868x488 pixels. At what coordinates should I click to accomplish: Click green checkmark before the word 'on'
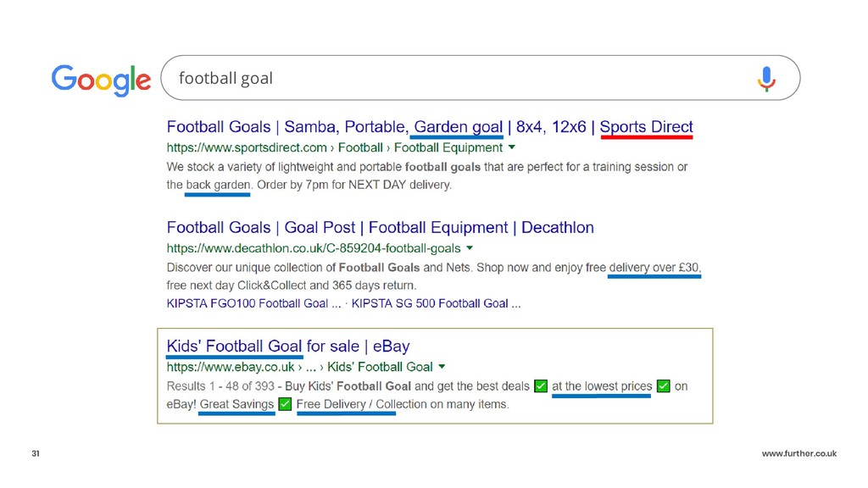[x=663, y=385]
